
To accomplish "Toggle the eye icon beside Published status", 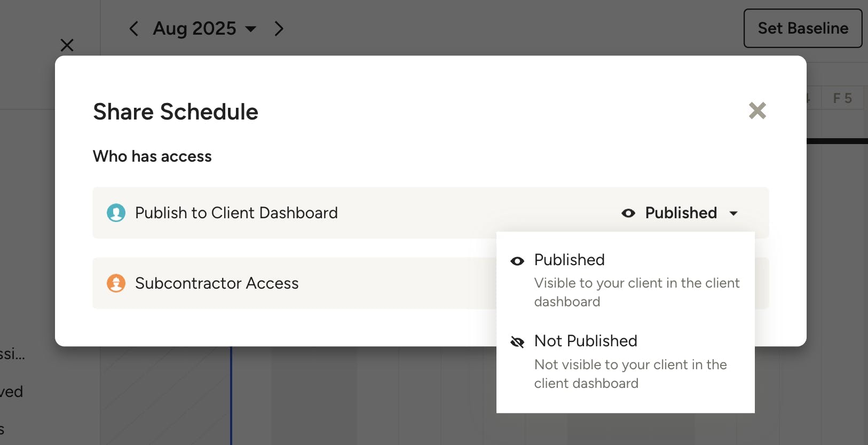I will [x=628, y=213].
